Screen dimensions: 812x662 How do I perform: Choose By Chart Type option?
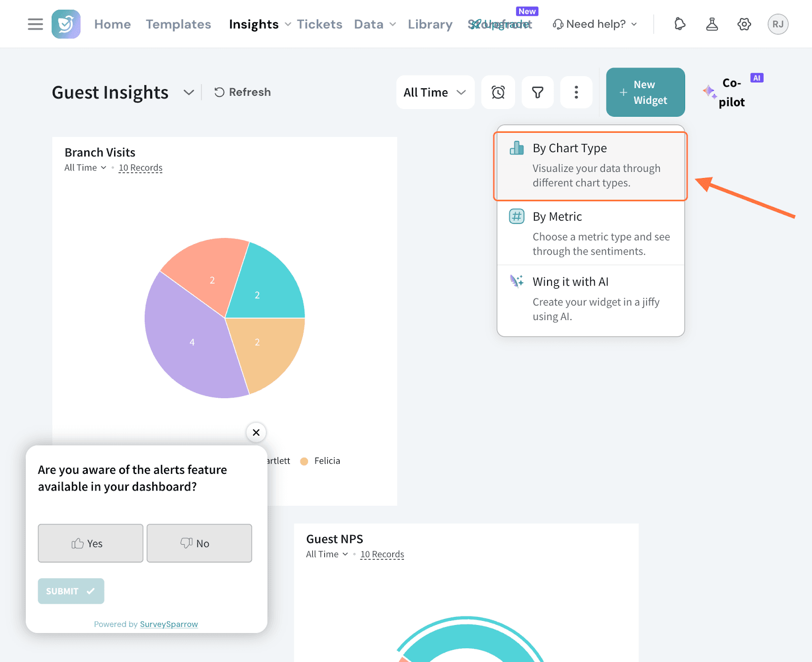coord(590,166)
